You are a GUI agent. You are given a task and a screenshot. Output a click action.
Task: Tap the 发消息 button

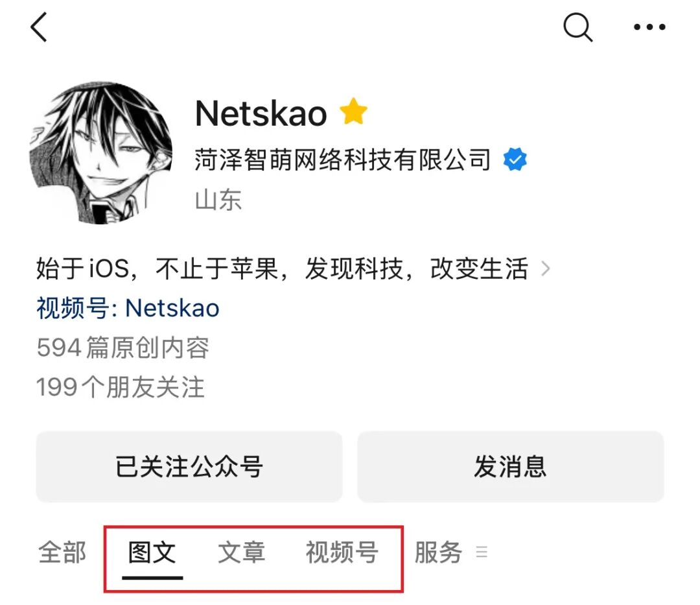[x=511, y=467]
